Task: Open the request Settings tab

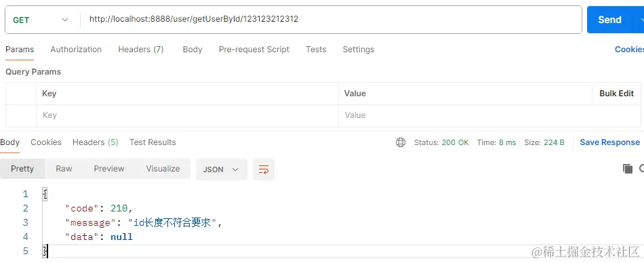Action: coord(358,49)
